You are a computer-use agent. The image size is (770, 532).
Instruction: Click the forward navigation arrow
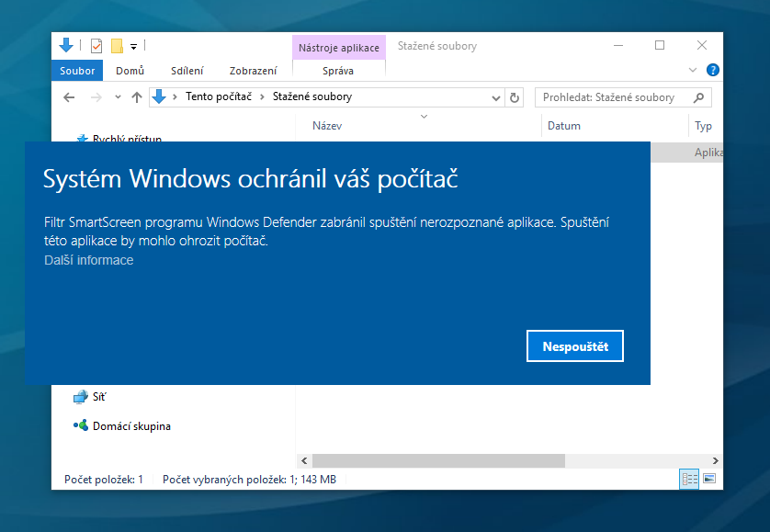point(96,97)
